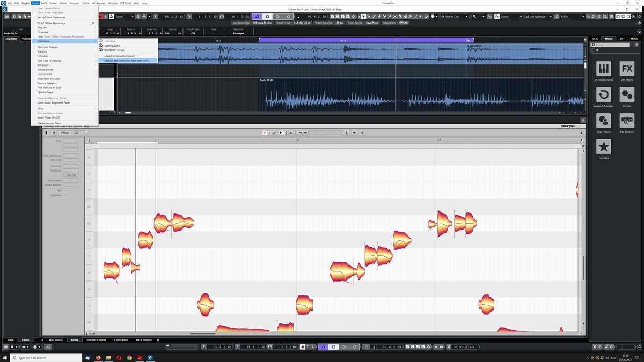The image size is (644, 362).
Task: Open the MIDI Remote tab
Action: [144, 340]
